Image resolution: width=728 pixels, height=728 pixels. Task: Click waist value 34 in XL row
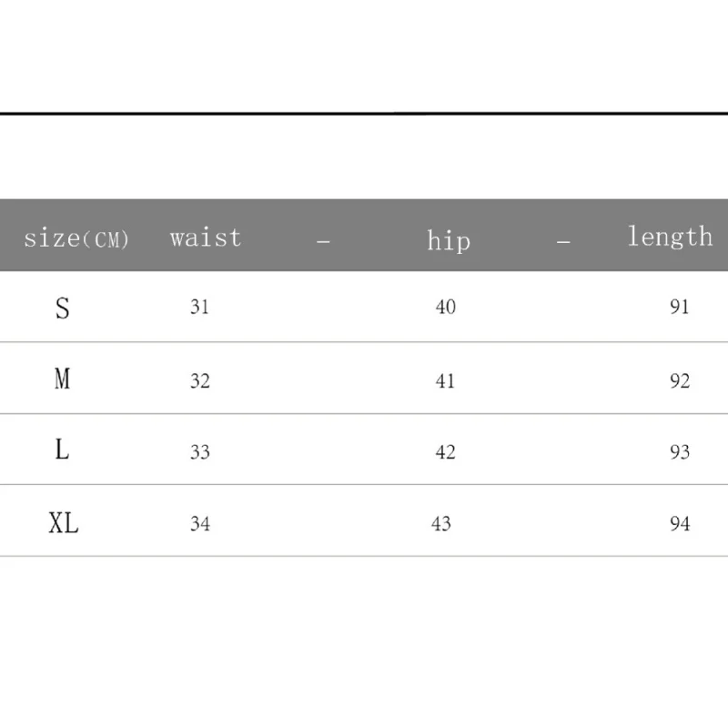pyautogui.click(x=200, y=524)
